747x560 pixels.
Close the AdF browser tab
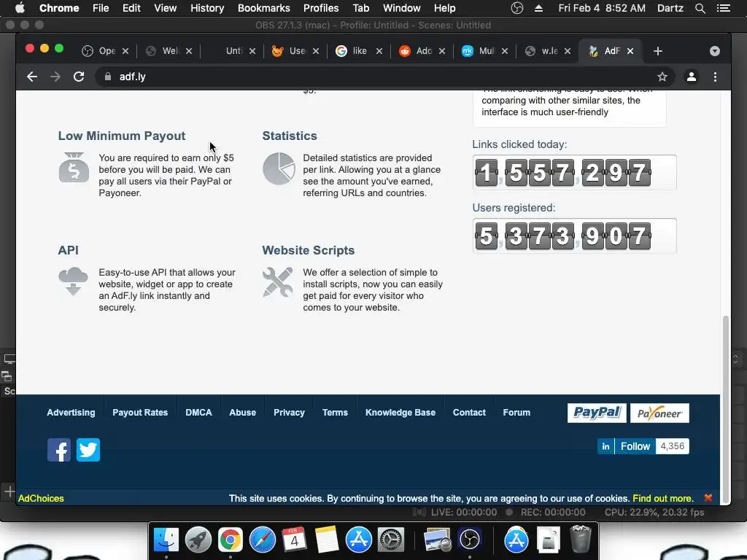tap(630, 51)
